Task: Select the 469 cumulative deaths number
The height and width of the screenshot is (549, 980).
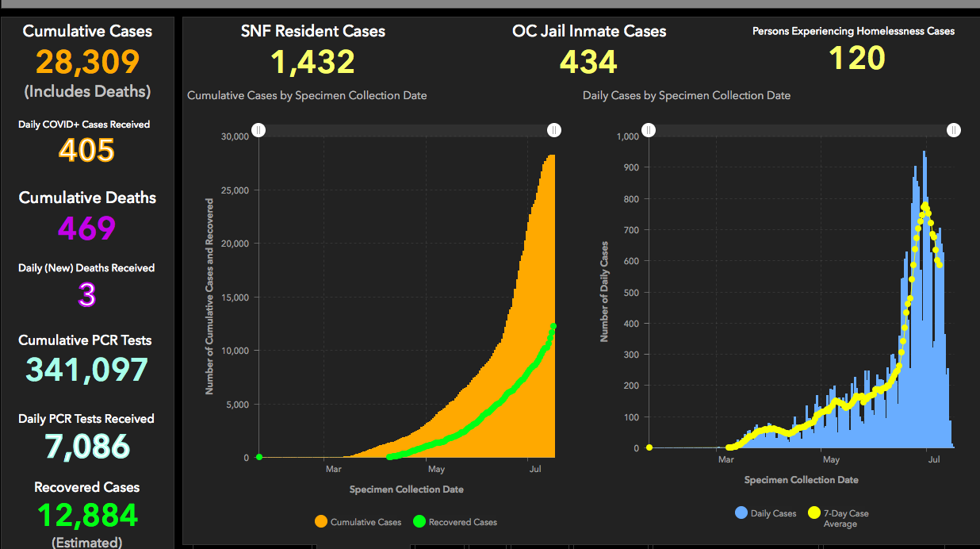Action: tap(87, 228)
